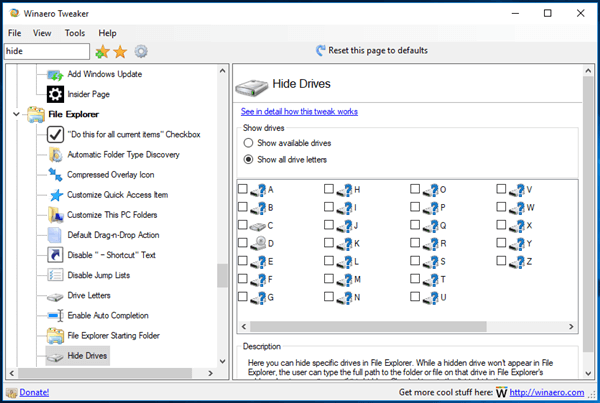600x403 pixels.
Task: Click the File Explorer folder icon in tree
Action: click(x=36, y=114)
